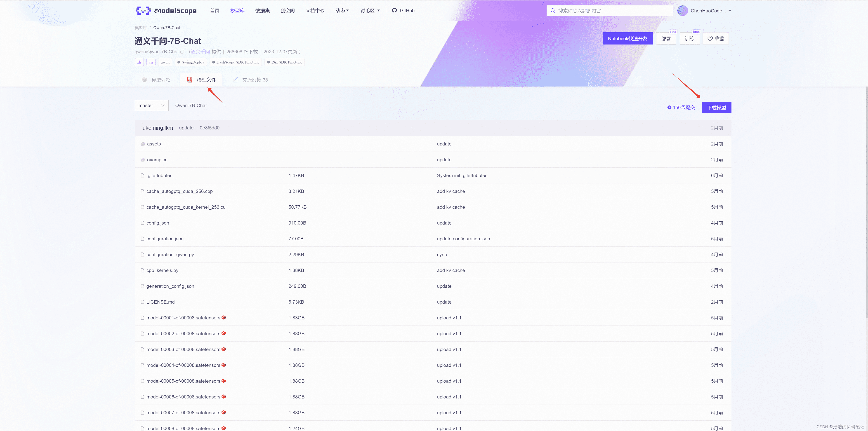Go to 首页 in the top navigation
The image size is (868, 431).
pos(215,10)
